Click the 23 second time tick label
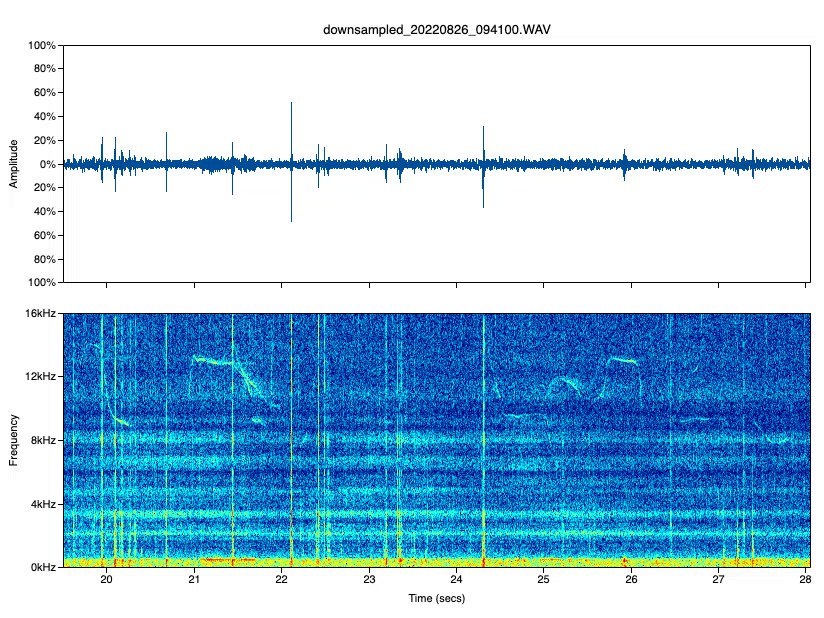The width and height of the screenshot is (824, 618). (369, 579)
